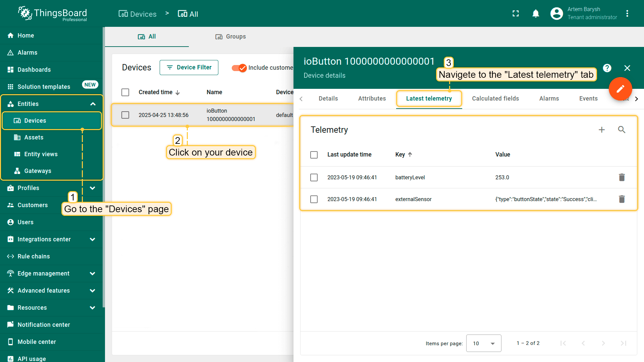Screen dimensions: 644x362
Task: Open the help question mark button
Action: tap(607, 68)
